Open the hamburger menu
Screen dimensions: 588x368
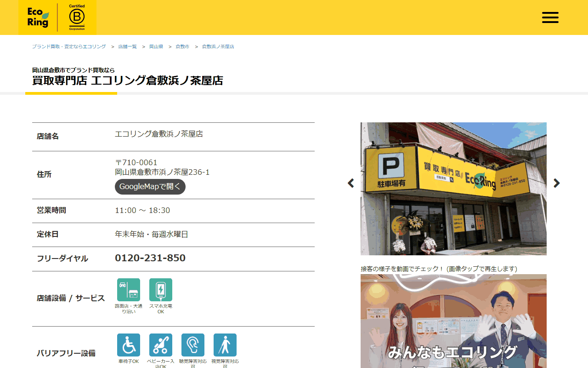click(550, 17)
